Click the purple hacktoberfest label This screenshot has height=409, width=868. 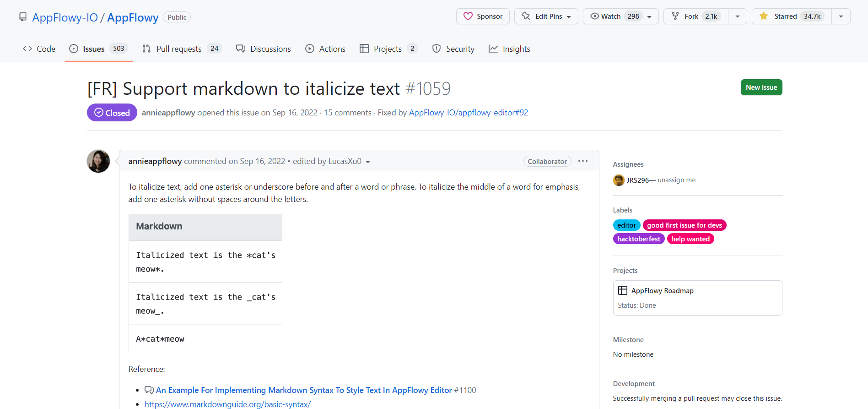pyautogui.click(x=639, y=239)
